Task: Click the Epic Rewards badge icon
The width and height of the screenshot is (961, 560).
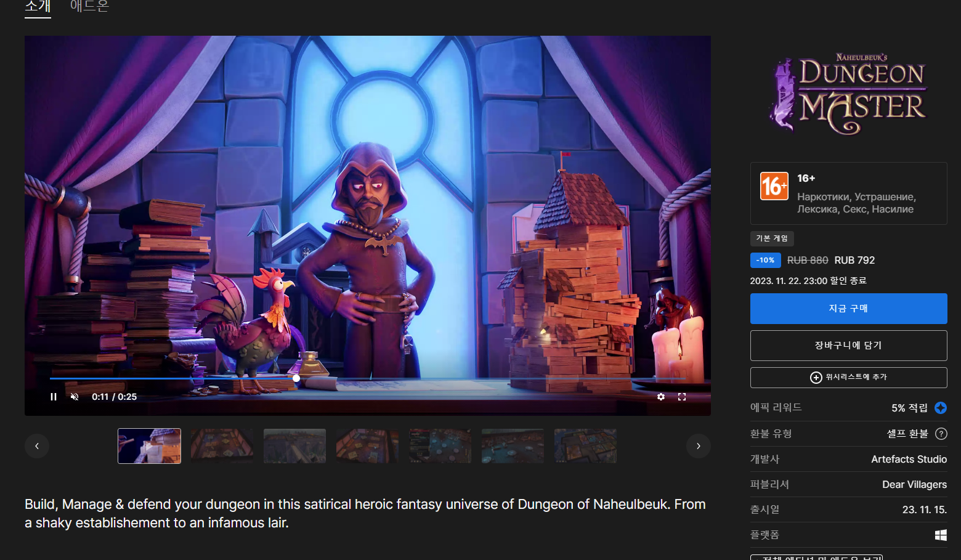Action: click(941, 408)
